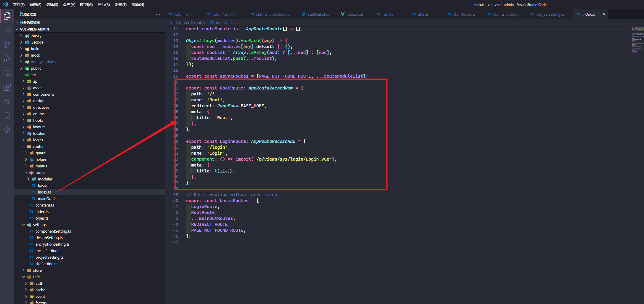Viewport: 644px width, 304px height.
Task: Open the Search view icon
Action: pos(7,30)
